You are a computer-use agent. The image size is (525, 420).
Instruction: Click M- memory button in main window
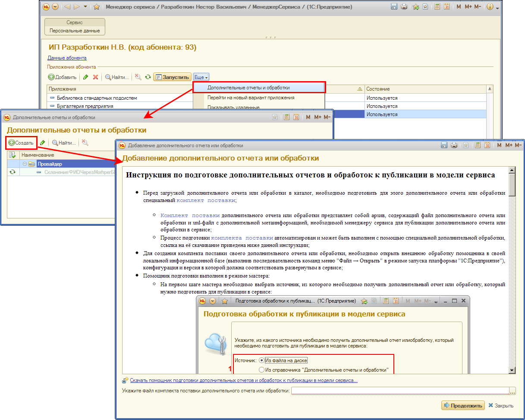478,7
